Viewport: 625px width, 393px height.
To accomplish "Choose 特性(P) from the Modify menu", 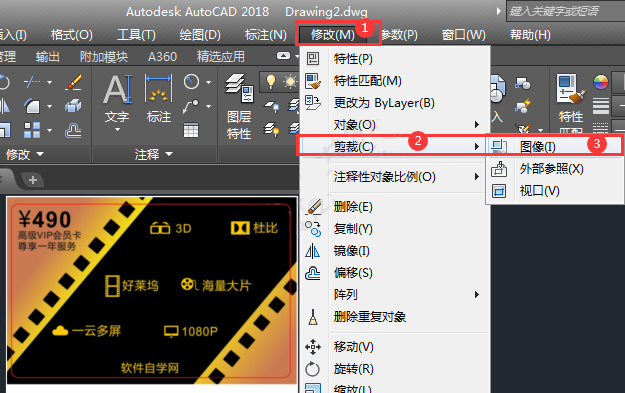I will click(395, 59).
